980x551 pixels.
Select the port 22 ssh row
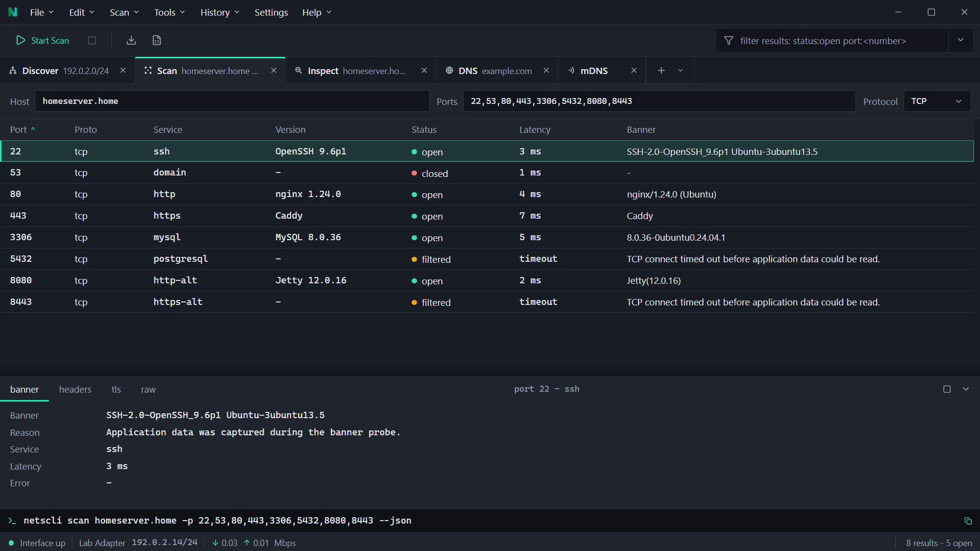pyautogui.click(x=487, y=151)
